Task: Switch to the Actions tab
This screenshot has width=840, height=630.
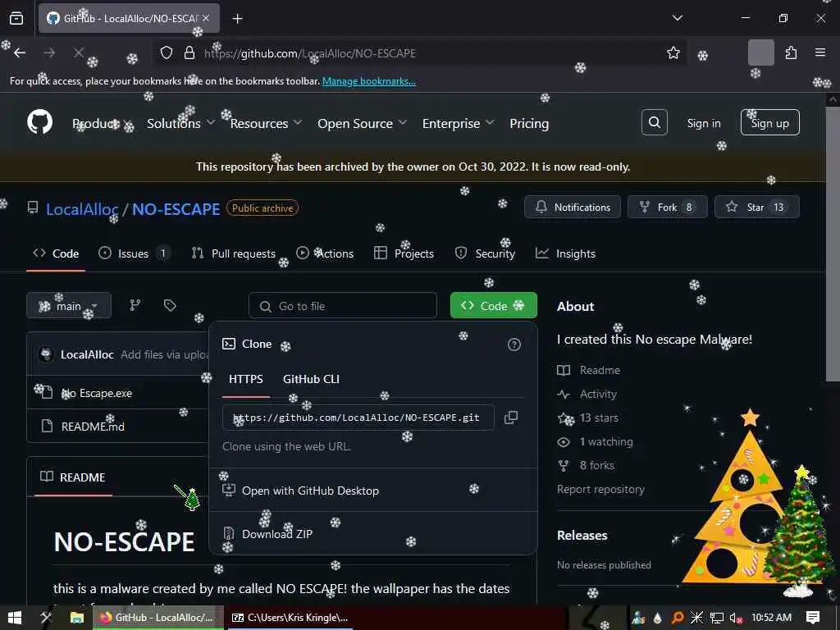Action: point(325,253)
